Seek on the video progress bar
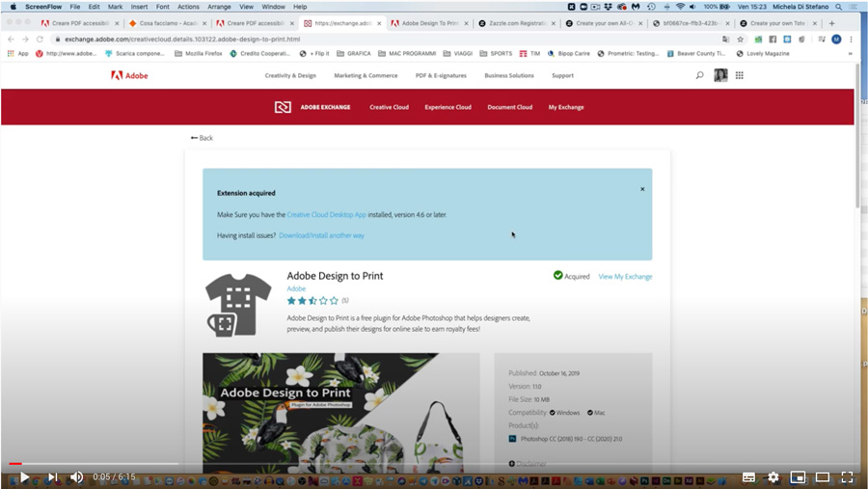 [x=434, y=464]
